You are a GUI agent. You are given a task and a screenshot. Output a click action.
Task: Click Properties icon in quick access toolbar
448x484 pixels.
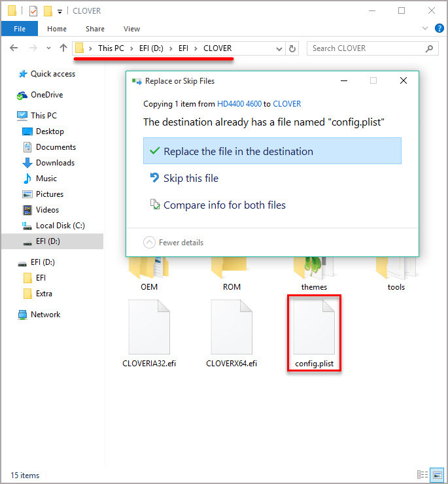pos(33,11)
